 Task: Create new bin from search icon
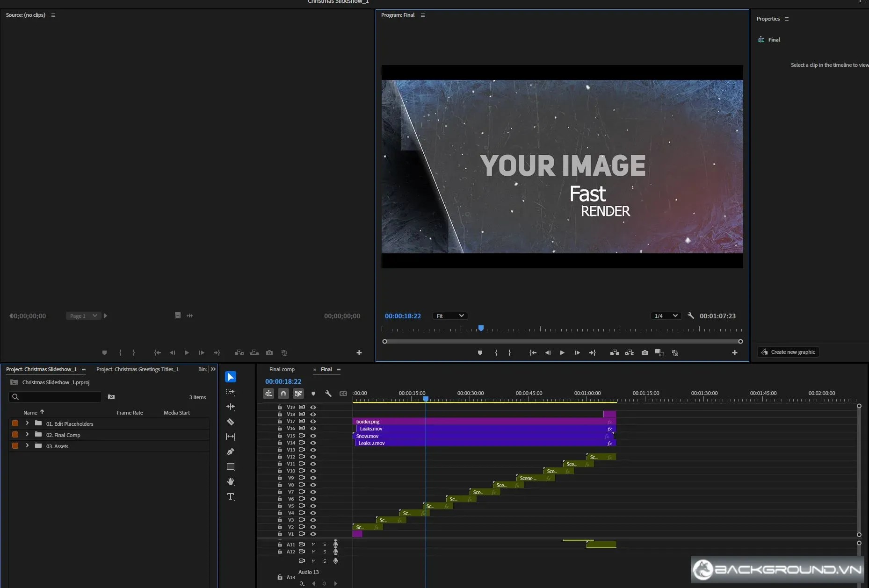tap(111, 397)
